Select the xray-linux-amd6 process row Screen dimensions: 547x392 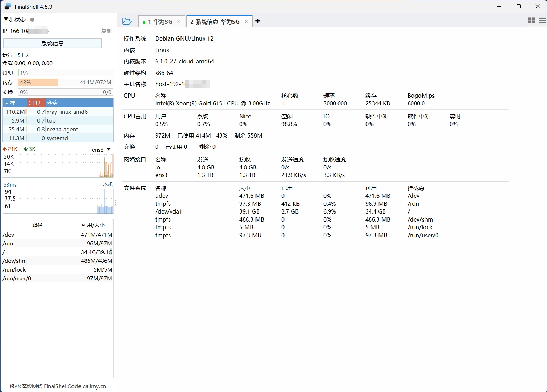(x=58, y=112)
